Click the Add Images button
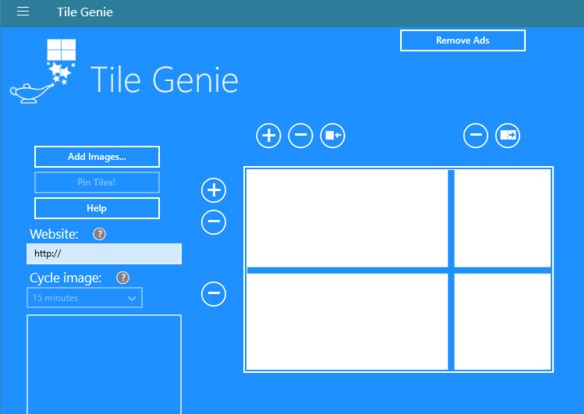Screen dimensions: 584x414 click(x=97, y=157)
